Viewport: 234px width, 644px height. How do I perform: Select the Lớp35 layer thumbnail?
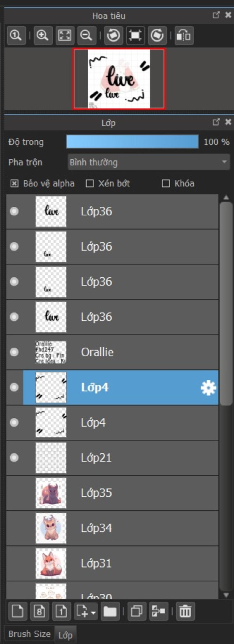[x=51, y=493]
